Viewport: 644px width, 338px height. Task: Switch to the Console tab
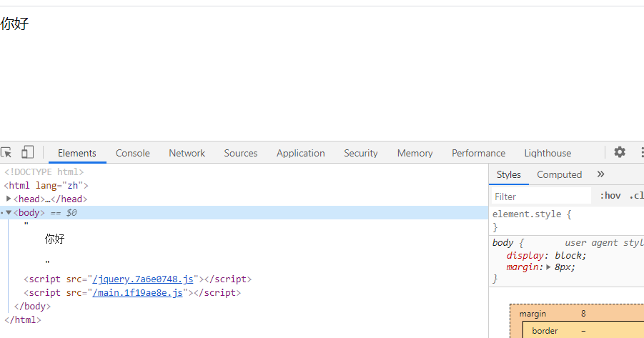click(133, 153)
